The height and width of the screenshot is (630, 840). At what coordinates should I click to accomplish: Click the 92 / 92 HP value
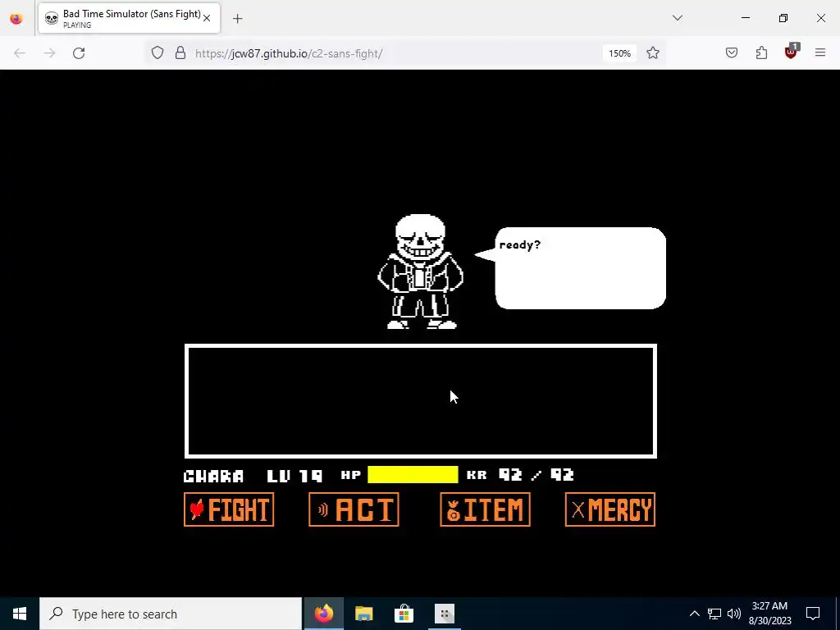click(x=536, y=475)
